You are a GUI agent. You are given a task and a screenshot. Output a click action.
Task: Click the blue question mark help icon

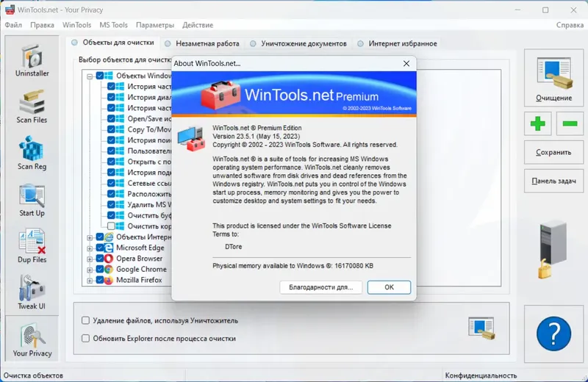click(553, 334)
